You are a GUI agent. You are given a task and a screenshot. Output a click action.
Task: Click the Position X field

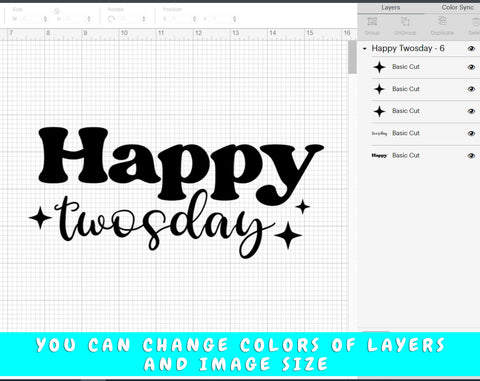click(x=180, y=19)
